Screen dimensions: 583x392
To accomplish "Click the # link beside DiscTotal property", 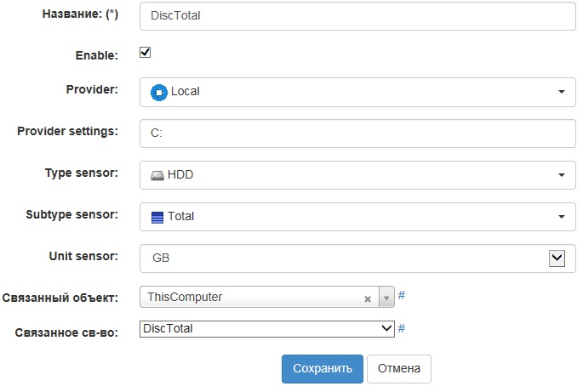I will click(402, 328).
